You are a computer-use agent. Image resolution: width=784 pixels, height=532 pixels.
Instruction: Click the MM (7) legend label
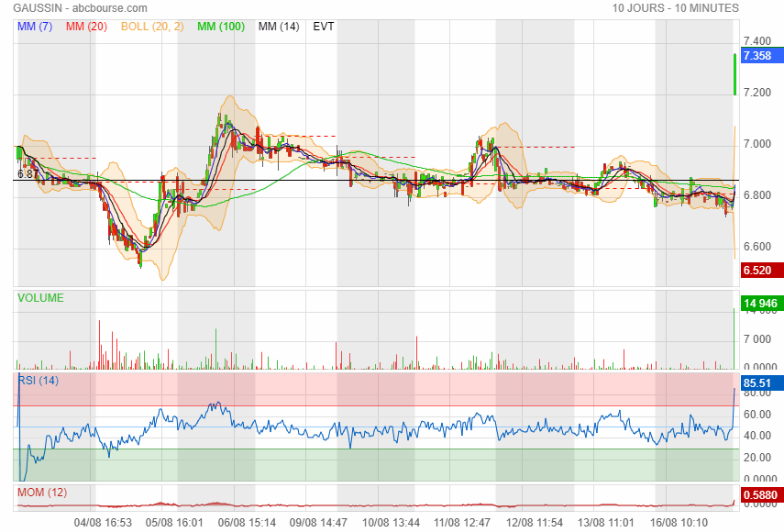tap(35, 27)
